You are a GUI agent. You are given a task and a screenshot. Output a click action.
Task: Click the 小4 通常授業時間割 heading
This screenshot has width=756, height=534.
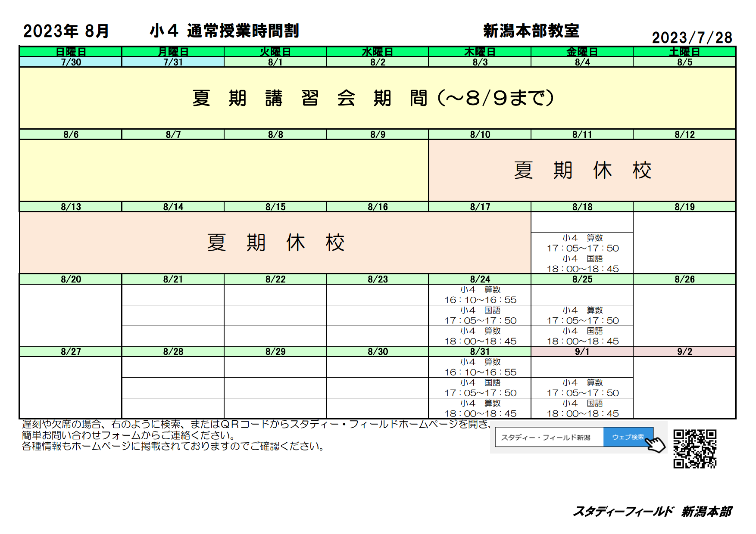tap(224, 31)
